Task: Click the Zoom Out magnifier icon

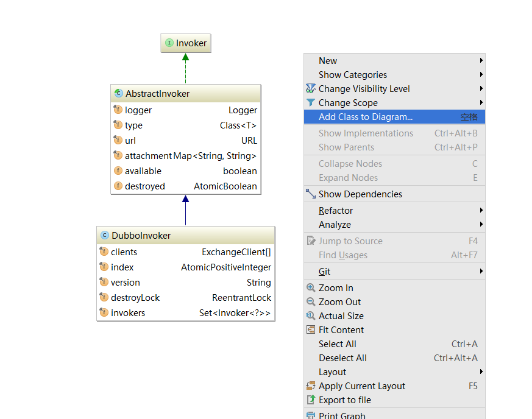Action: 311,301
